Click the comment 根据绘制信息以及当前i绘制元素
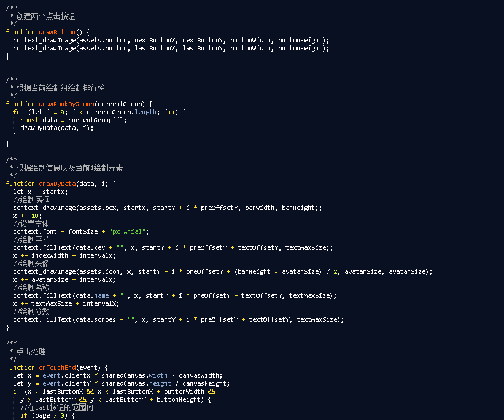Viewport: 504px width, 420px height. click(x=69, y=168)
